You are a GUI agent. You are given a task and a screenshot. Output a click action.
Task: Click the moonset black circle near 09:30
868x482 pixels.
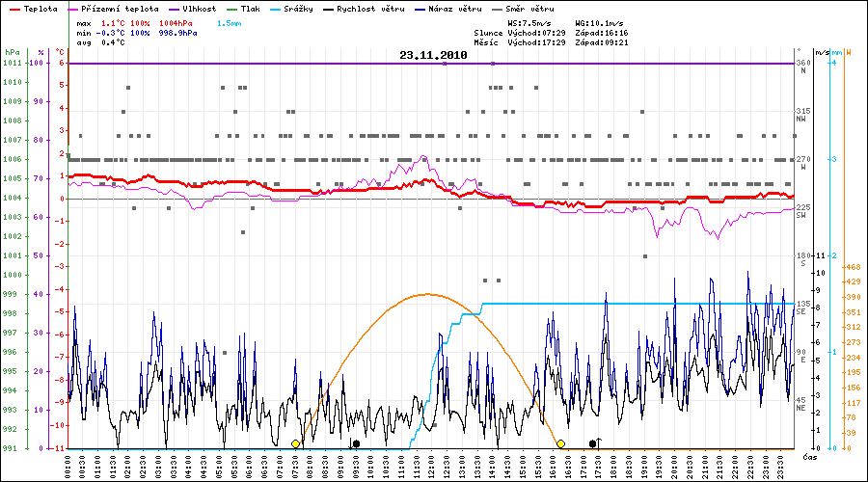(356, 443)
